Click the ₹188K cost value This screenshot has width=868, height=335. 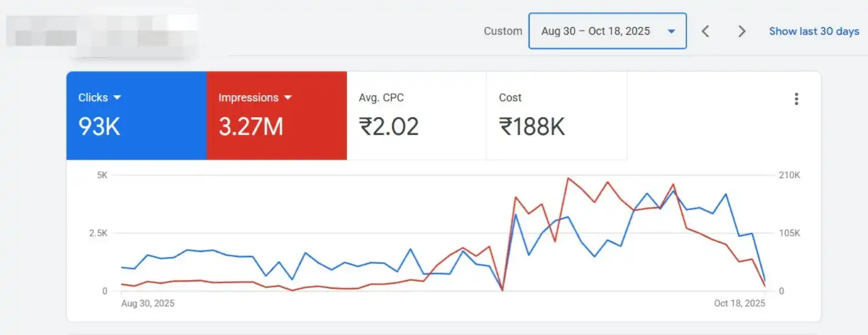[x=532, y=126]
